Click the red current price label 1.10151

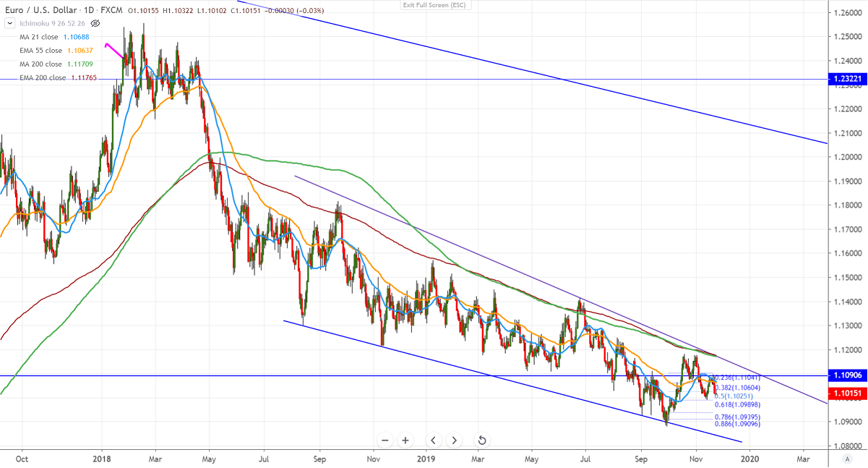click(846, 393)
